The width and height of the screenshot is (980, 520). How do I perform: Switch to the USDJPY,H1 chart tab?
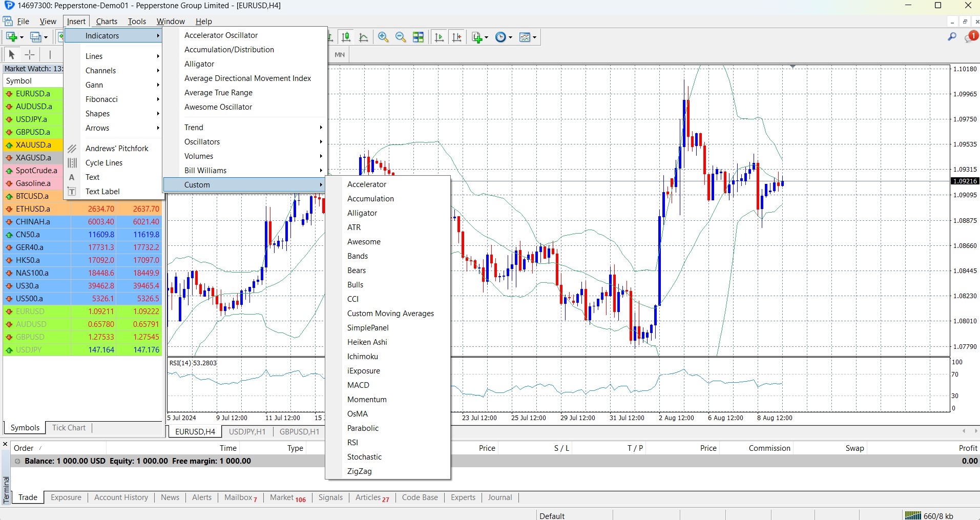pyautogui.click(x=247, y=431)
